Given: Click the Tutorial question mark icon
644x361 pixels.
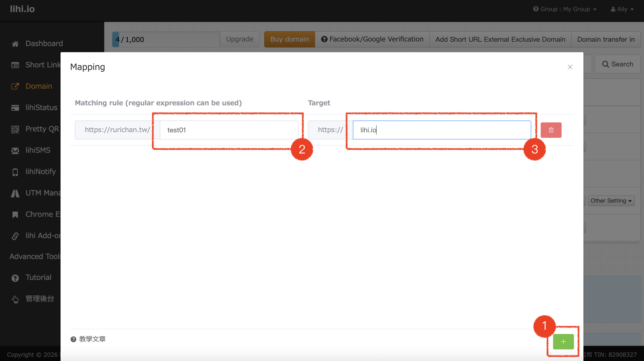Looking at the screenshot, I should [x=15, y=278].
